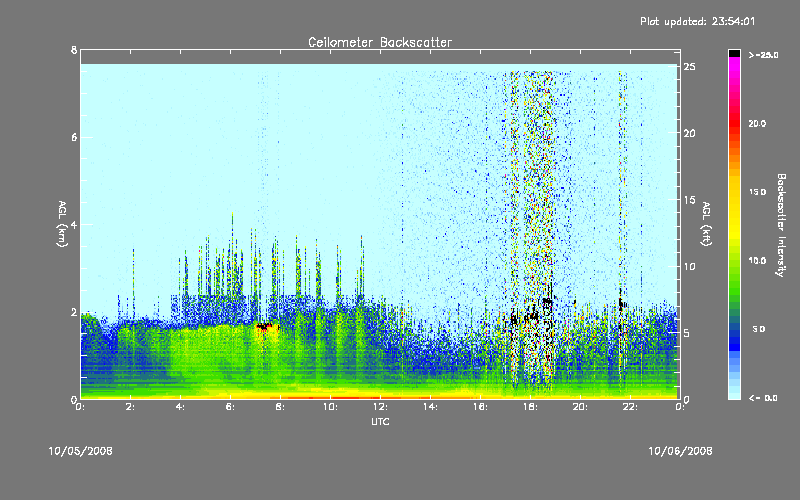800x500 pixels.
Task: Click the black-and-red cloud spot near 7 UTC
Action: point(264,327)
